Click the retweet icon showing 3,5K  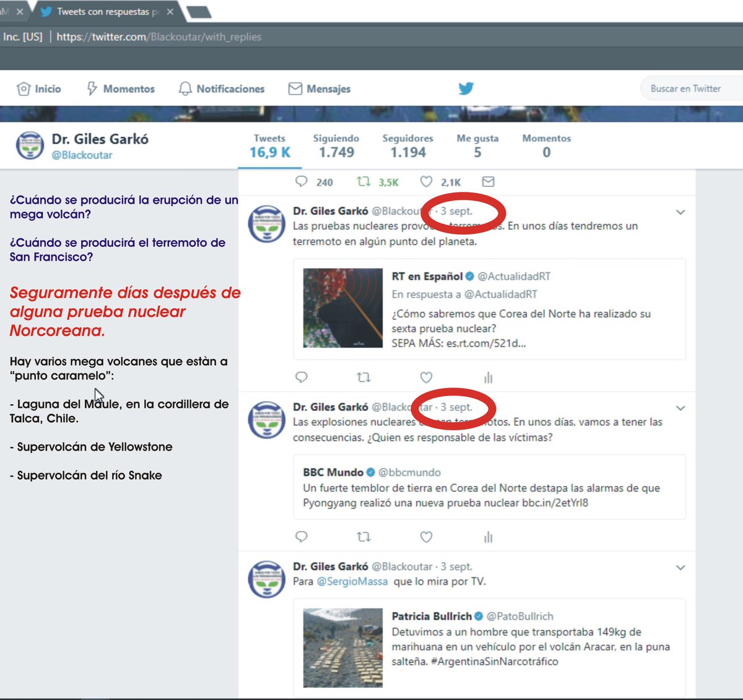tap(363, 181)
